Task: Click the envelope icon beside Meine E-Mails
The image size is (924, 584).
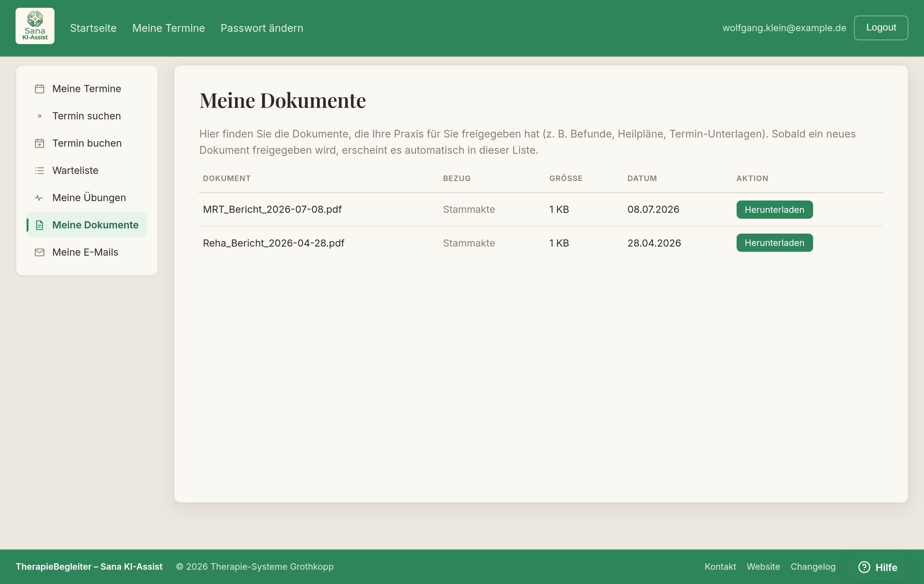Action: tap(40, 252)
